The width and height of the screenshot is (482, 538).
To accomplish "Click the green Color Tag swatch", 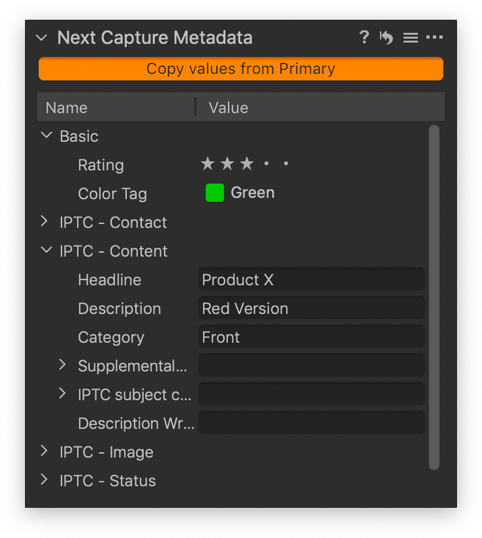I will (215, 192).
